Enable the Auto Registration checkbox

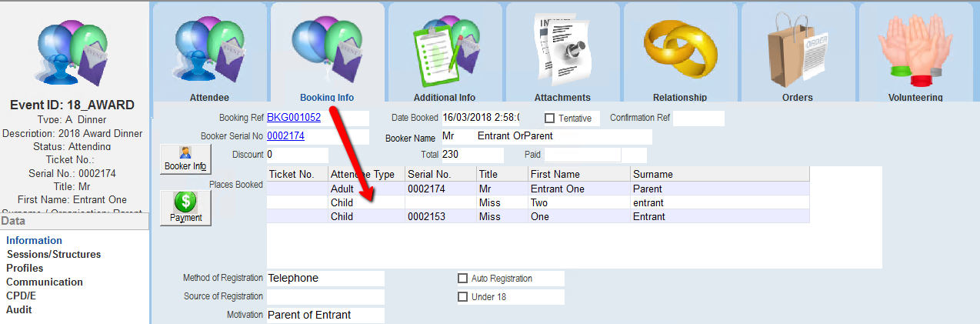pyautogui.click(x=462, y=279)
